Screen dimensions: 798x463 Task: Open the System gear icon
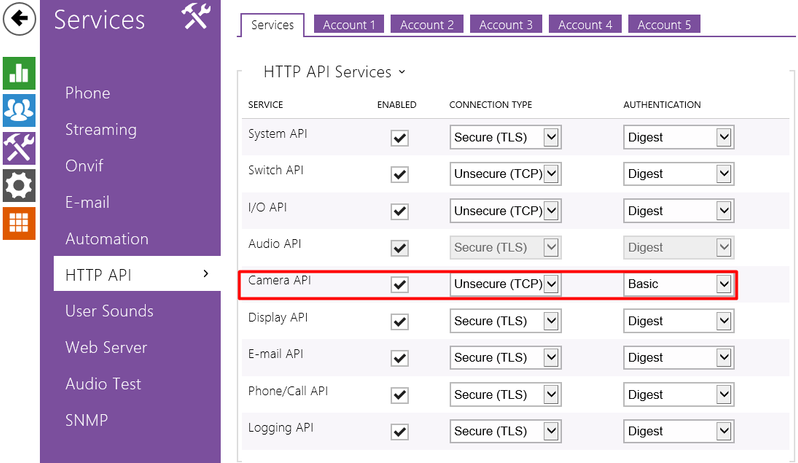20,184
